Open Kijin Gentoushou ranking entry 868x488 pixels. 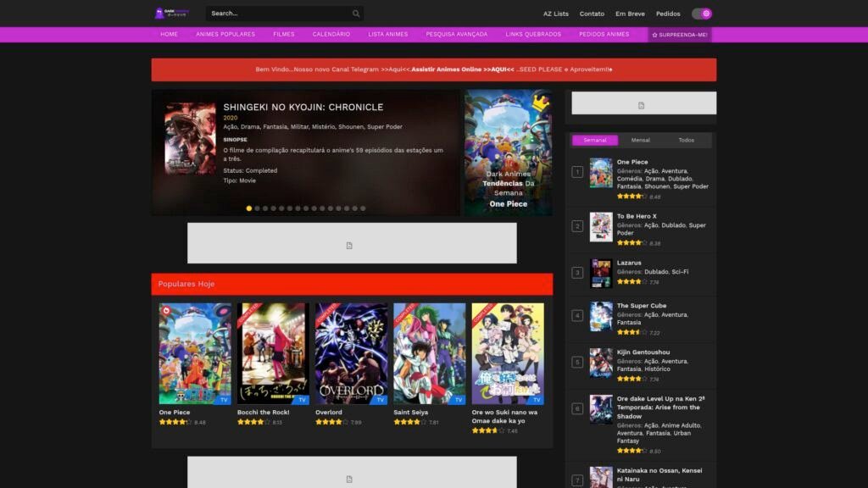pos(643,352)
